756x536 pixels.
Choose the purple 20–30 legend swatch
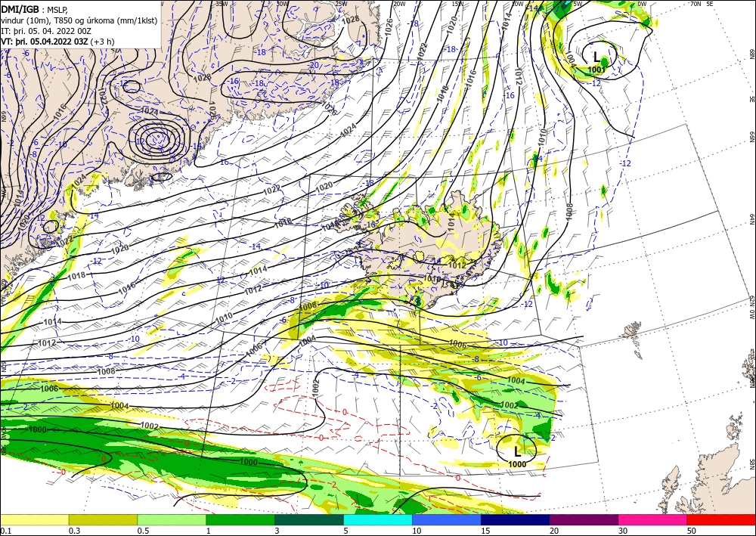coord(584,519)
